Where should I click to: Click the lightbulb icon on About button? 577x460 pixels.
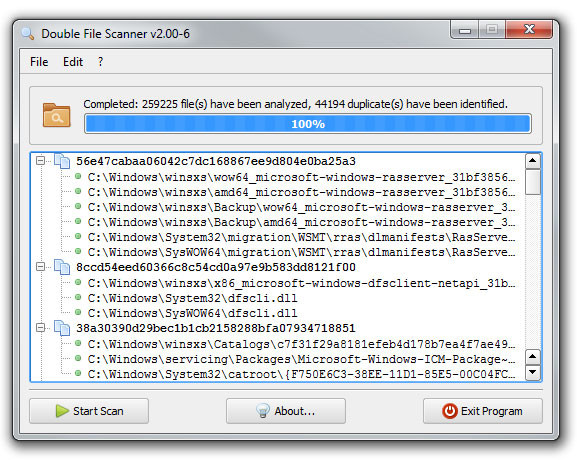click(x=263, y=411)
